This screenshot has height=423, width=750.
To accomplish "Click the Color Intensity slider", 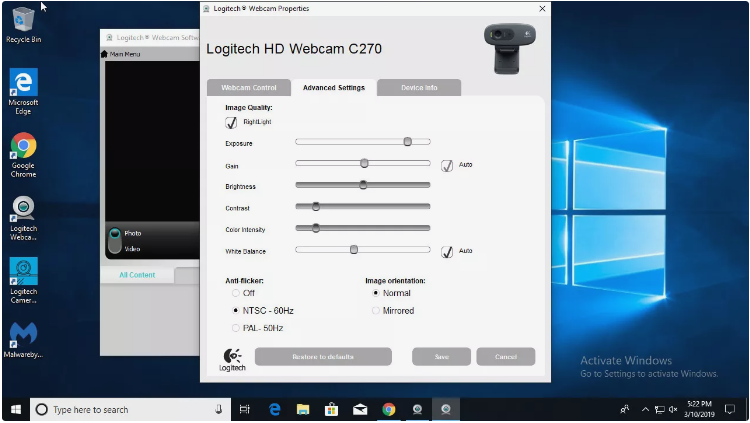I will pyautogui.click(x=363, y=228).
